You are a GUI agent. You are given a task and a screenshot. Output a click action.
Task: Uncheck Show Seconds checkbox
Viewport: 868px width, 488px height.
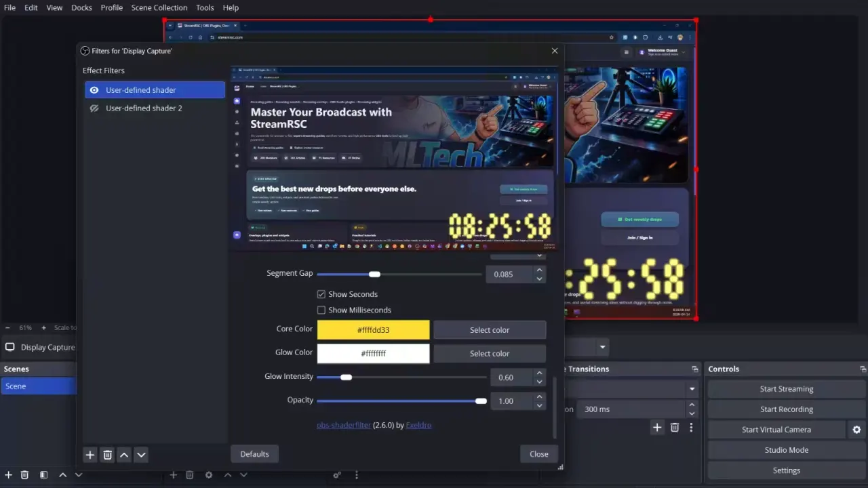321,294
